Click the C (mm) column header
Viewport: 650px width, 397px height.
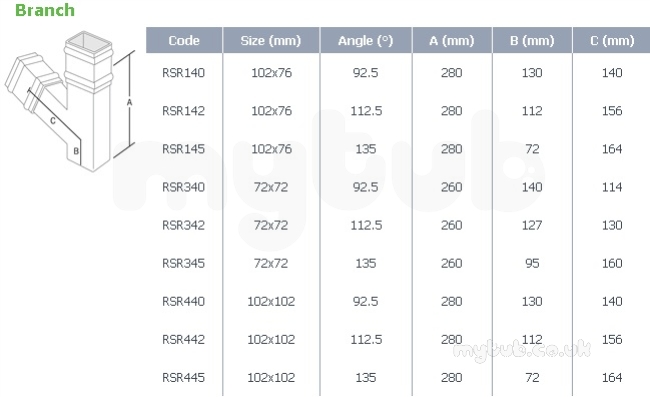pyautogui.click(x=612, y=40)
